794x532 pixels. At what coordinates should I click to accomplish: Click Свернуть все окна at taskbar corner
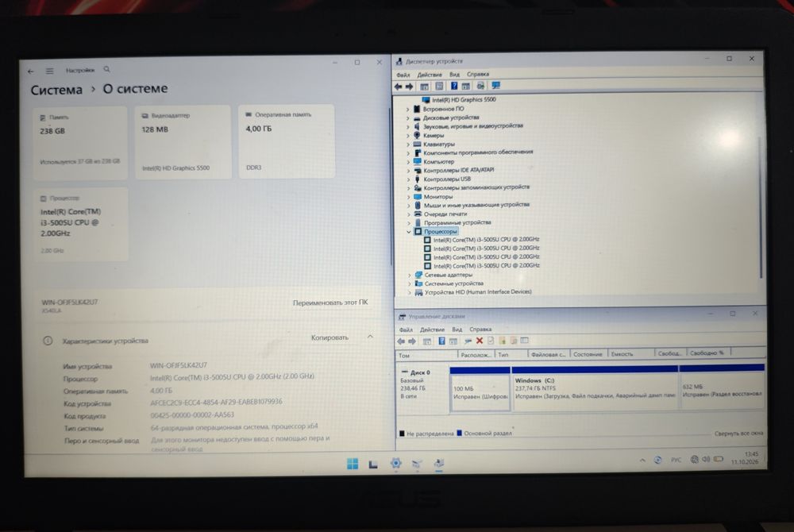(738, 434)
